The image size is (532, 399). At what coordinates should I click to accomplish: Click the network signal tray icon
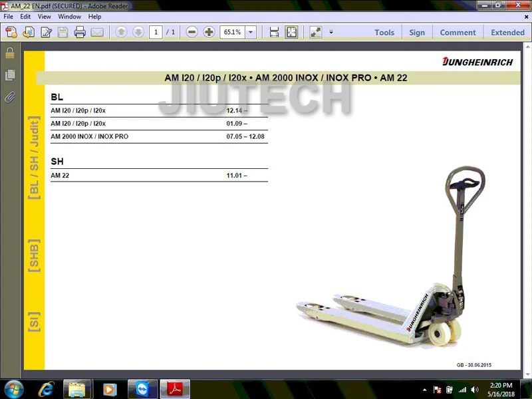click(x=462, y=390)
